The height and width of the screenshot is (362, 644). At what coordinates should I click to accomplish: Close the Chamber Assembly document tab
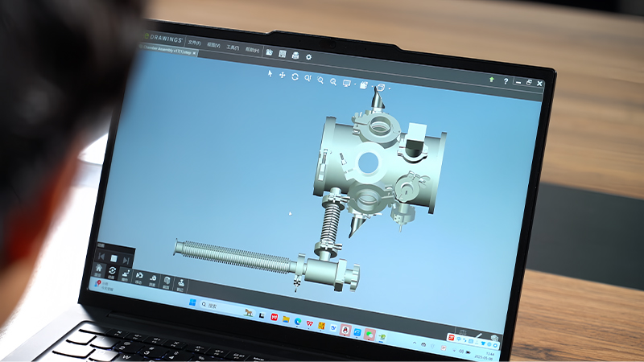194,53
